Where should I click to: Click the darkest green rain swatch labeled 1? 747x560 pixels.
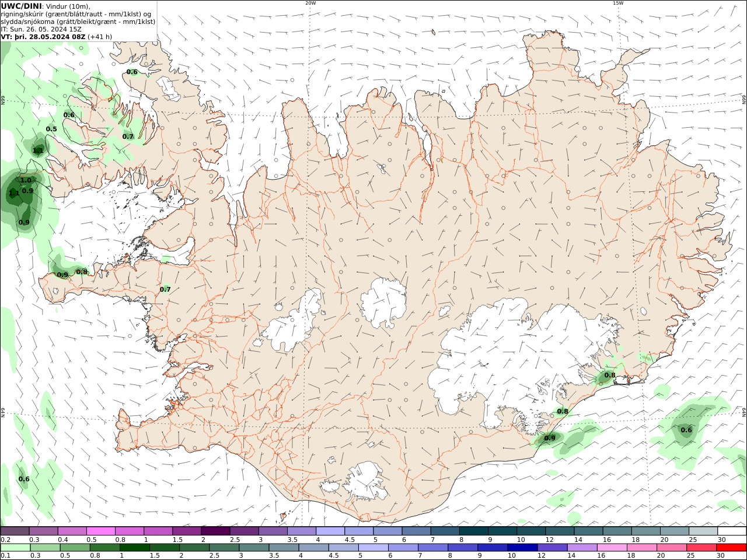135,548
